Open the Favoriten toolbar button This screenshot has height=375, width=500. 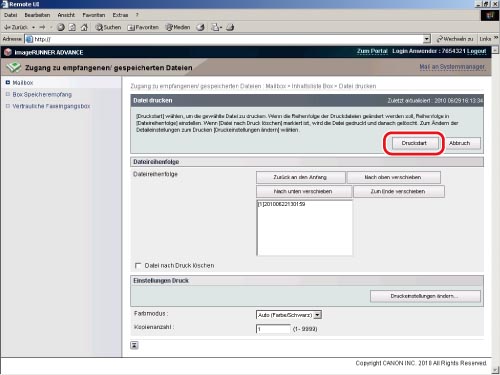[x=143, y=27]
